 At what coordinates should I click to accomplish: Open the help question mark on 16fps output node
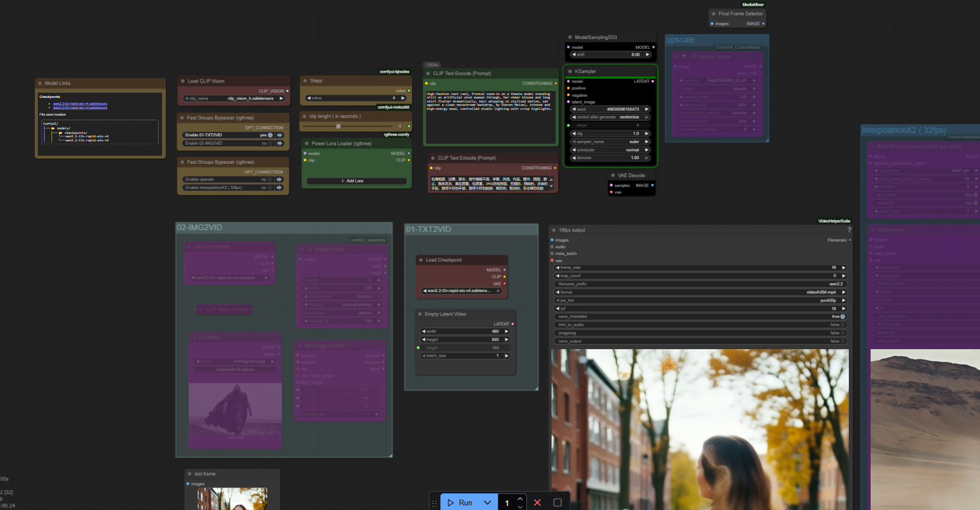[x=849, y=230]
